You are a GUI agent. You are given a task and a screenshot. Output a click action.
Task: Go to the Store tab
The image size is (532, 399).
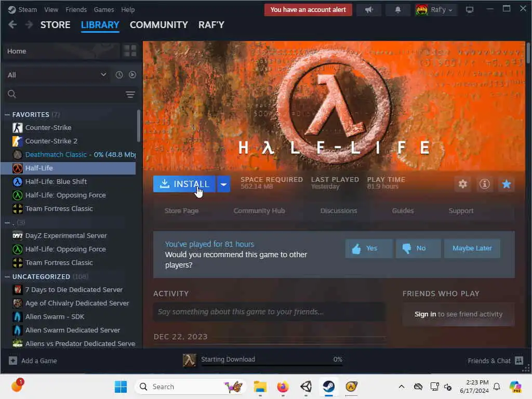tap(55, 25)
